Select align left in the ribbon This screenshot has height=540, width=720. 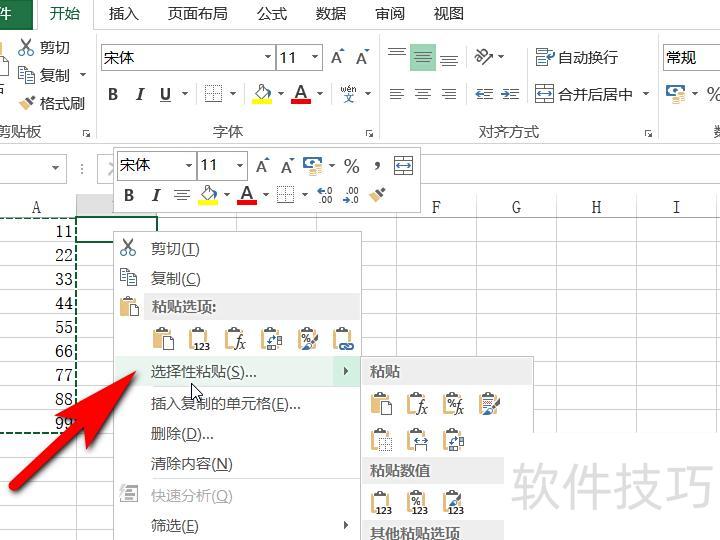[396, 94]
